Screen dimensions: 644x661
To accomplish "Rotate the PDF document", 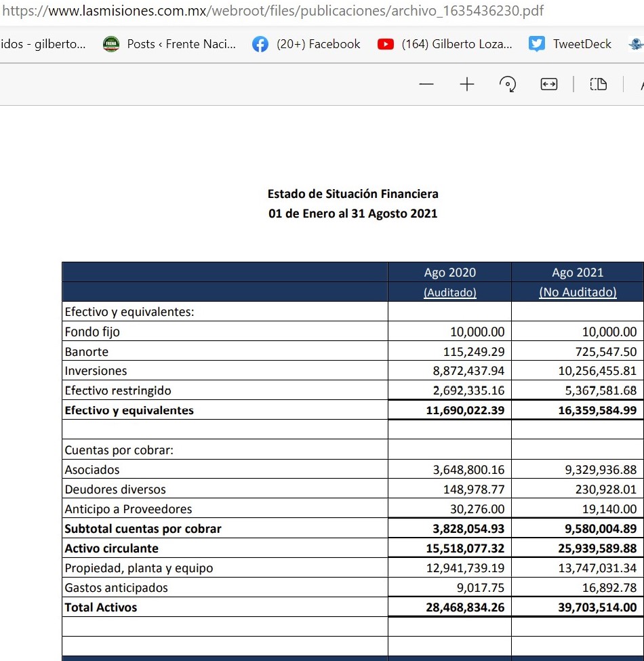I will [507, 84].
